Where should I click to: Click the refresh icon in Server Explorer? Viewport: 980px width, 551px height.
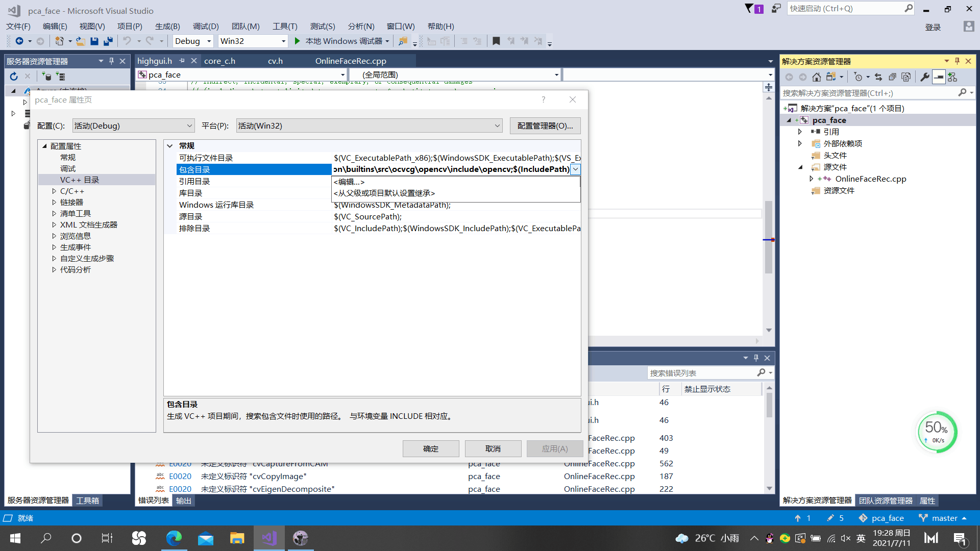14,77
